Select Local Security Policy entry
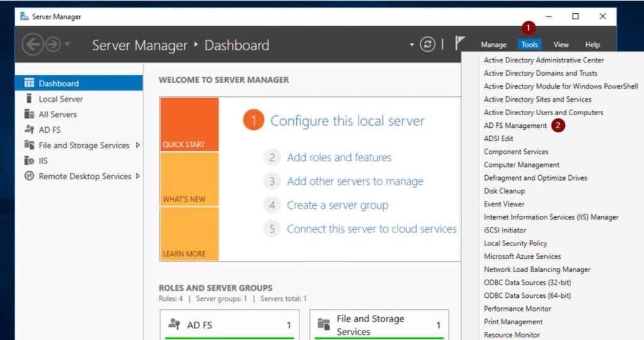Viewport: 644px width, 340px height. 516,244
